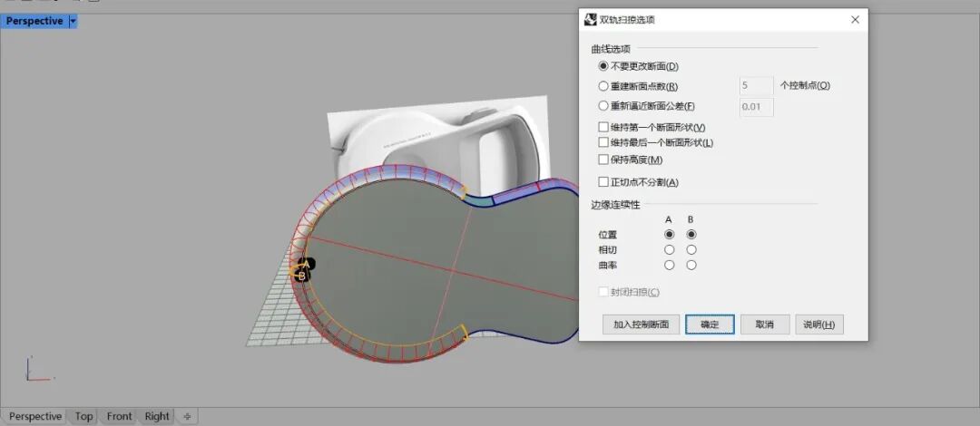Screen dimensions: 980x426
Task: Enable the 维持第一个断面形状(V) checkbox
Action: 603,127
